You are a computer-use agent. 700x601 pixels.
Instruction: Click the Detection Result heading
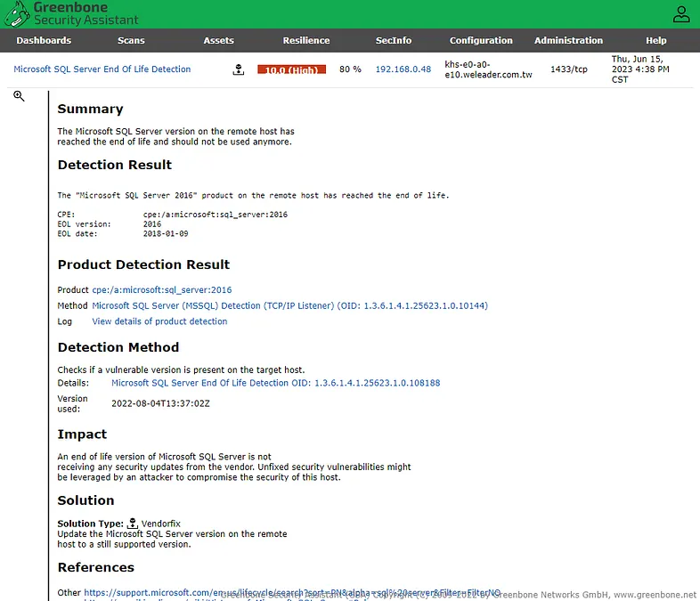coord(115,165)
